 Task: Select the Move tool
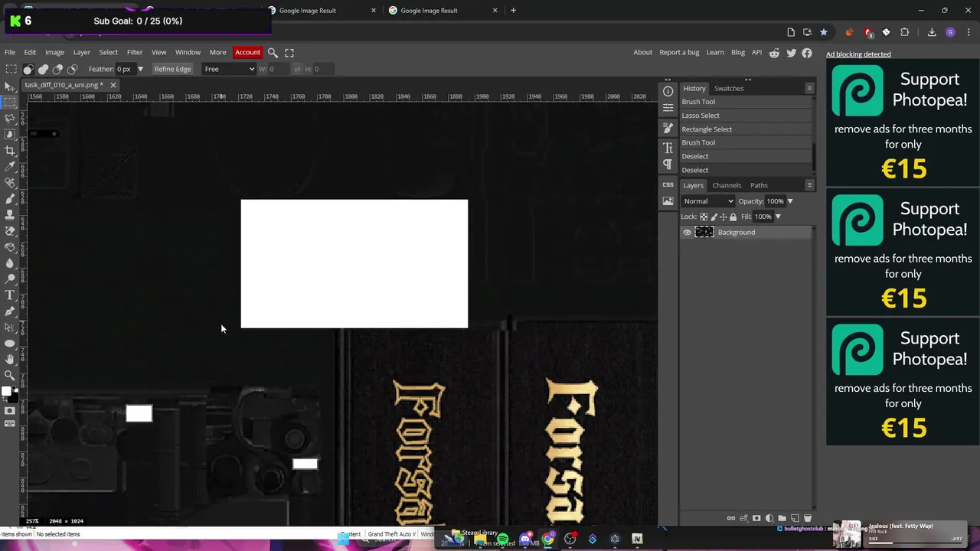pos(10,86)
